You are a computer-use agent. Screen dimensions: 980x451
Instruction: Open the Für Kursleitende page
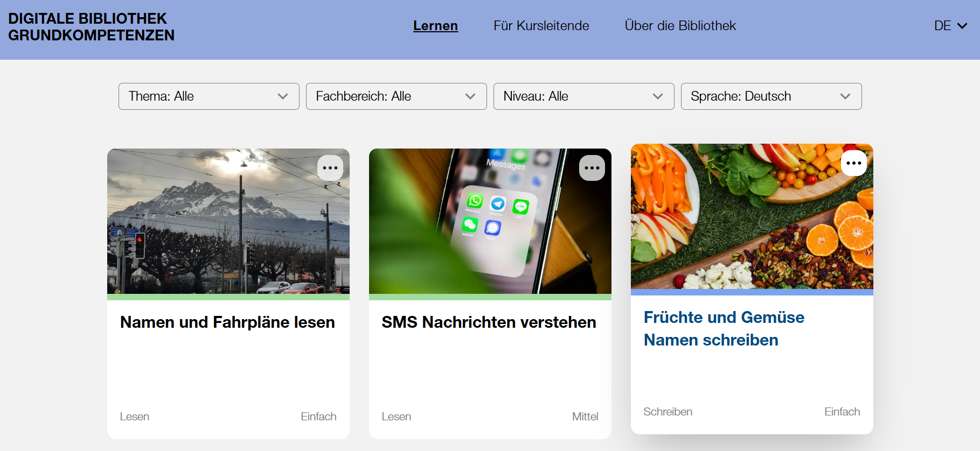(x=541, y=26)
